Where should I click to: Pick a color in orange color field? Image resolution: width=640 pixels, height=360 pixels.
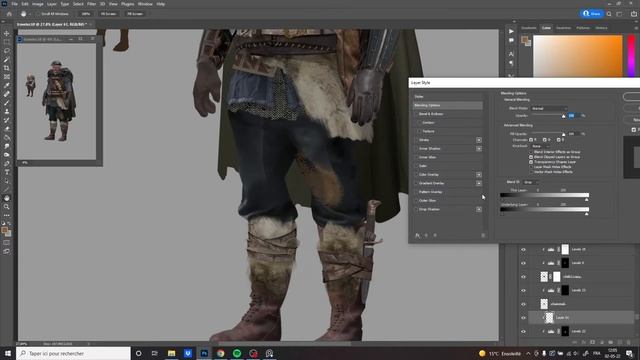tap(578, 56)
